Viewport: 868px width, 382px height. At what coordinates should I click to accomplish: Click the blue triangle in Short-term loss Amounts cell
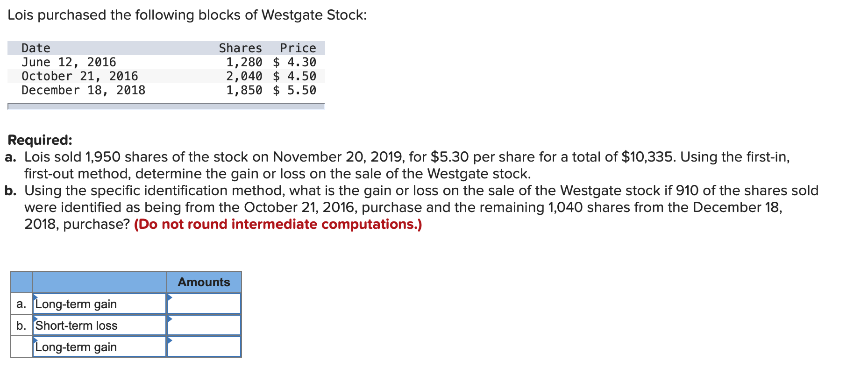click(170, 319)
